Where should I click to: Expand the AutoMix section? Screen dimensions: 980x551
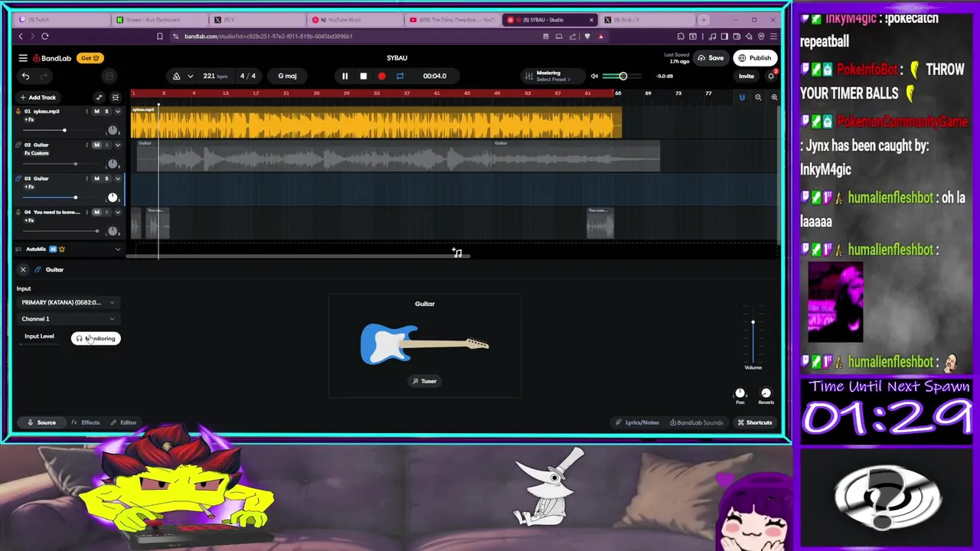117,249
